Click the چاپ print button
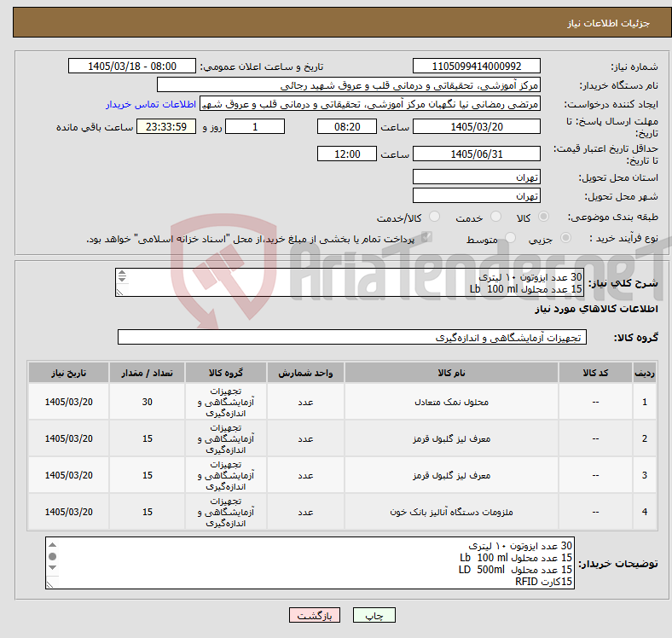 point(374,615)
